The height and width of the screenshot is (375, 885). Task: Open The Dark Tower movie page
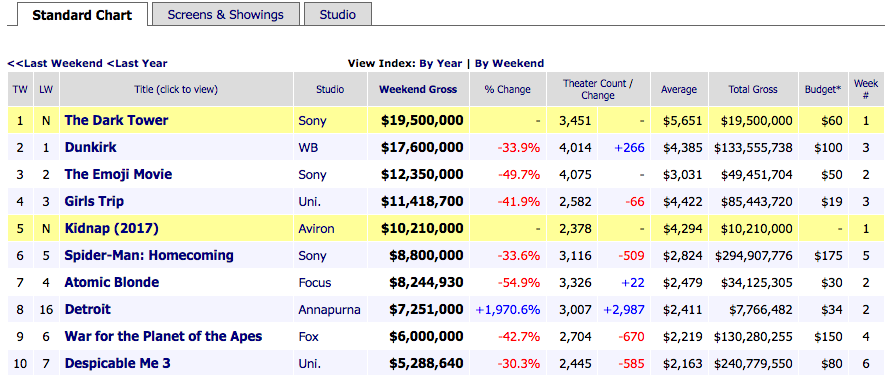(116, 120)
